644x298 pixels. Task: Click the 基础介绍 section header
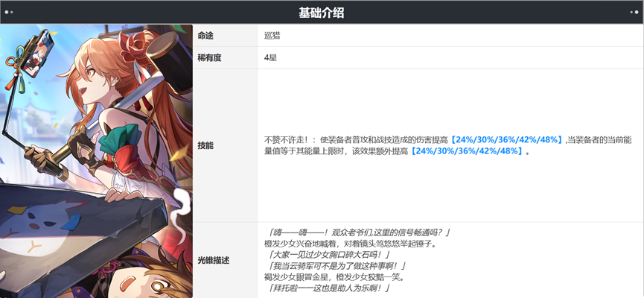coord(321,13)
